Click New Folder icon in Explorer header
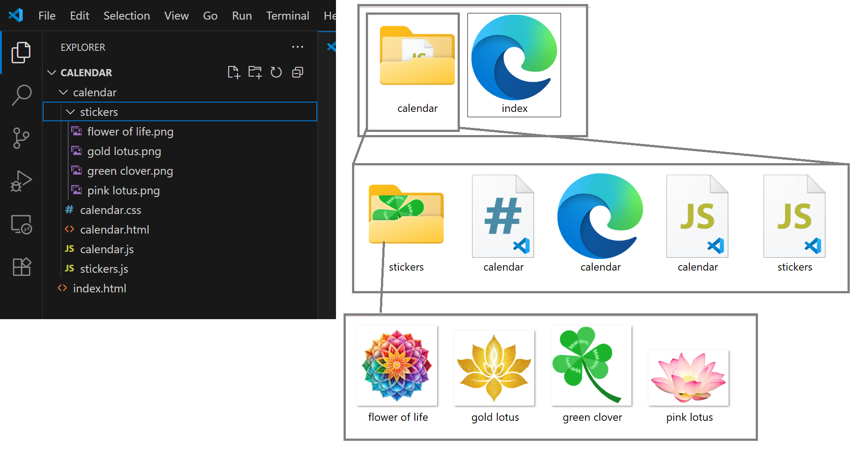Viewport: 868px width, 464px height. [x=255, y=72]
